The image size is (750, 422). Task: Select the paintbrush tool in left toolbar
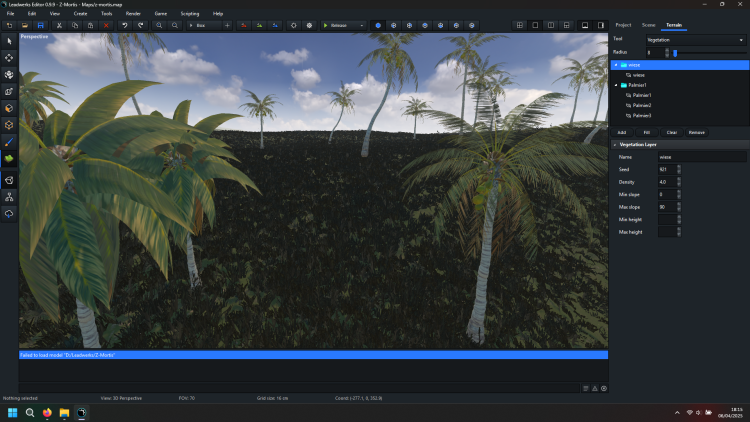(x=9, y=142)
